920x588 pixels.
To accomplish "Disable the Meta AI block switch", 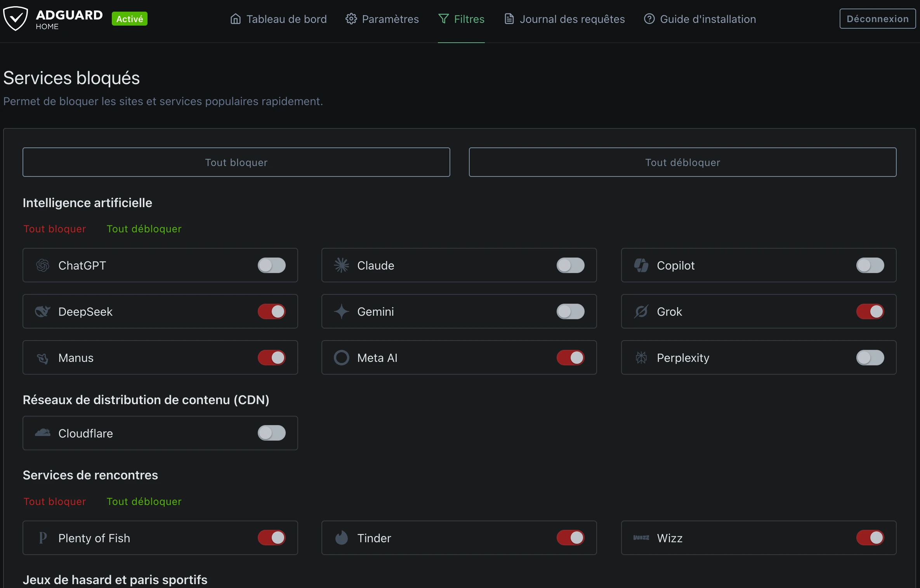I will [571, 358].
